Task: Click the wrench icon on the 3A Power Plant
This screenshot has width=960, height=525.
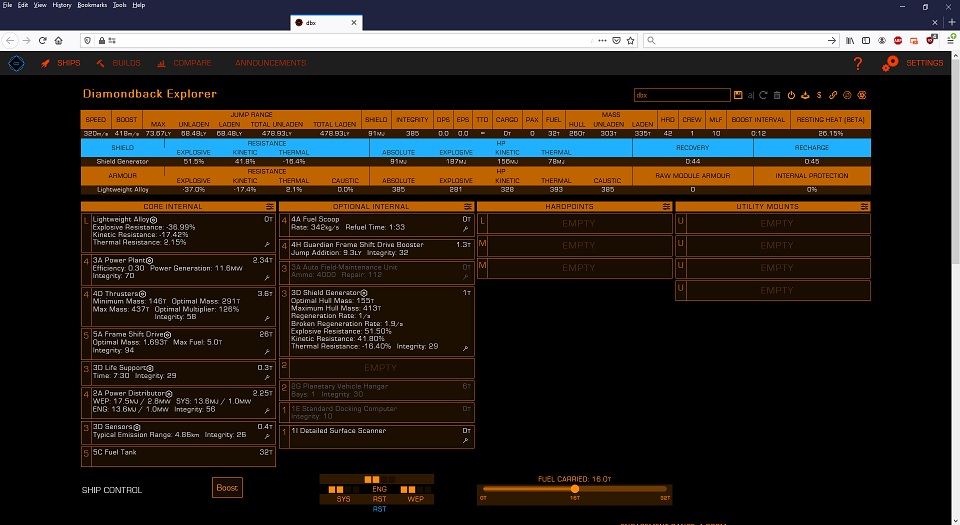Action: (267, 277)
